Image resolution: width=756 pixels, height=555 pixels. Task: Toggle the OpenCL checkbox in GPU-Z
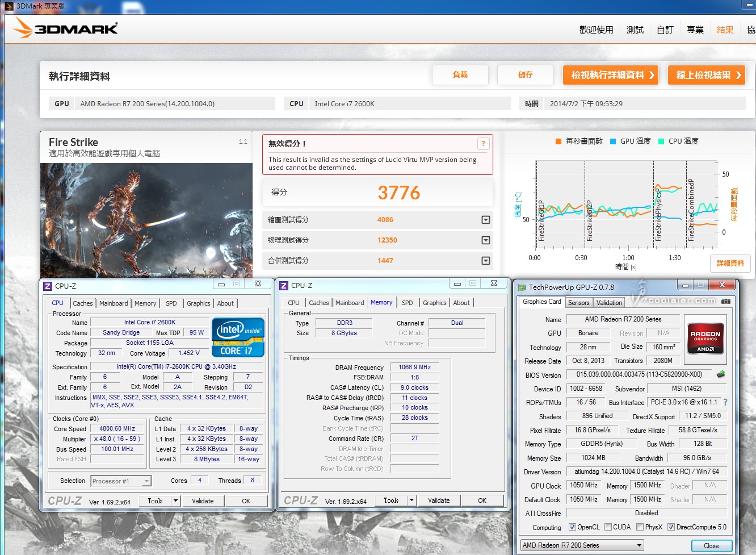[572, 527]
